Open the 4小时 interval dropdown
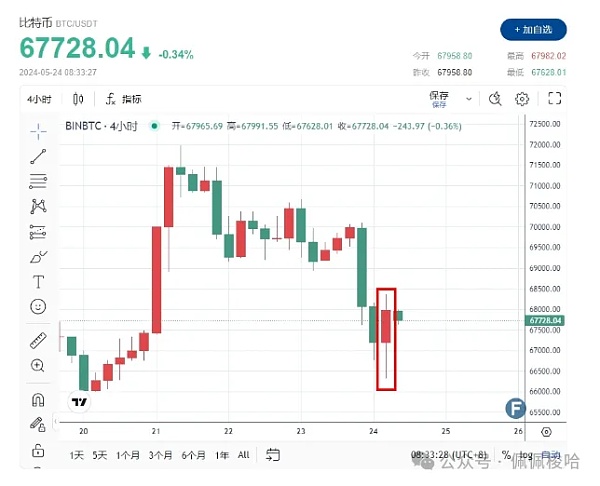 pyautogui.click(x=42, y=99)
